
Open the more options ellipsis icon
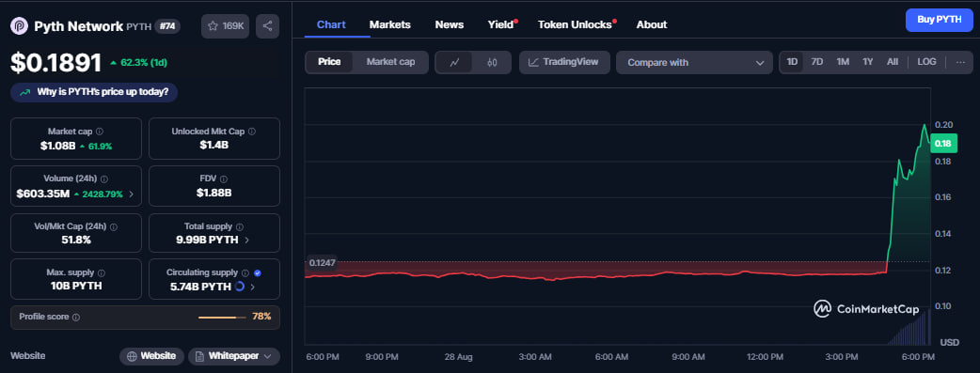[960, 62]
